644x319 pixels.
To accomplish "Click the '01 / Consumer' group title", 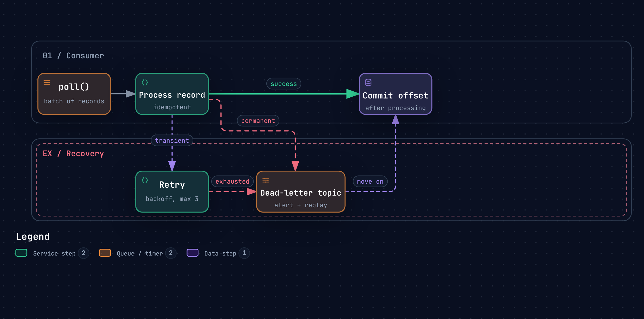I will tap(73, 56).
